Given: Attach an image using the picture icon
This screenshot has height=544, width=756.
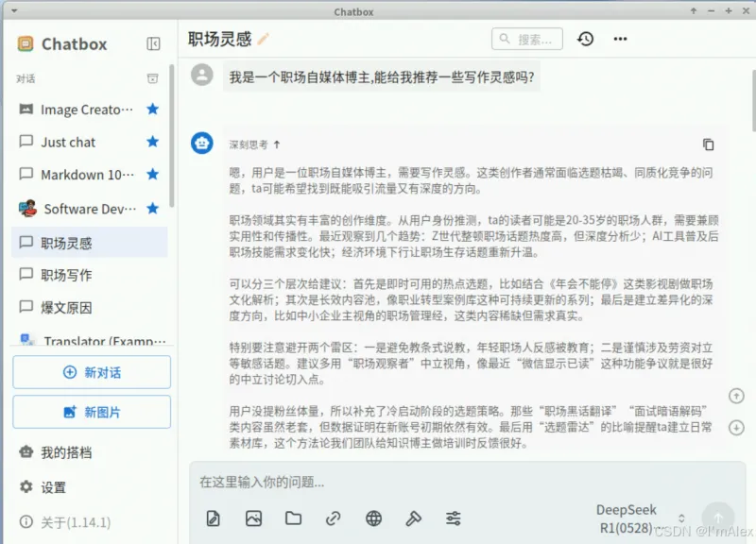Looking at the screenshot, I should [x=253, y=518].
